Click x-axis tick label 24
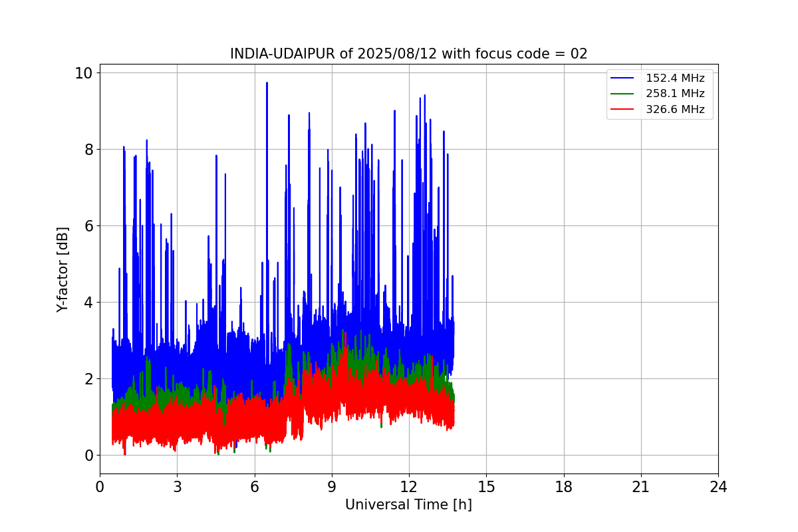The height and width of the screenshot is (532, 798). [x=718, y=487]
